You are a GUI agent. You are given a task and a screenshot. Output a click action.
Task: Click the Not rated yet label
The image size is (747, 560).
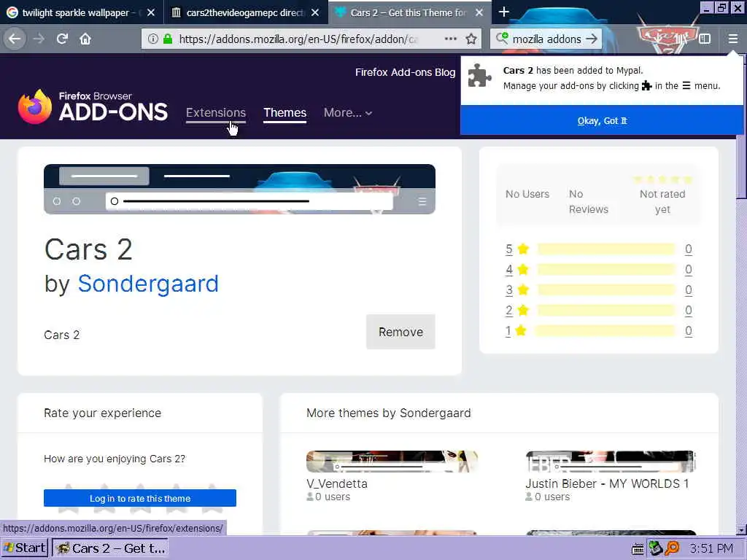pyautogui.click(x=662, y=201)
